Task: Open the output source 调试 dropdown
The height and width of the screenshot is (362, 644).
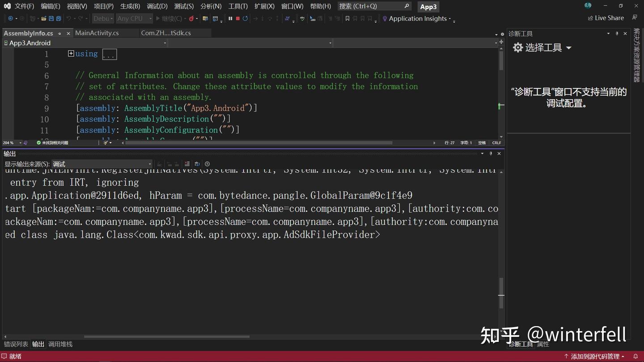Action: 102,164
